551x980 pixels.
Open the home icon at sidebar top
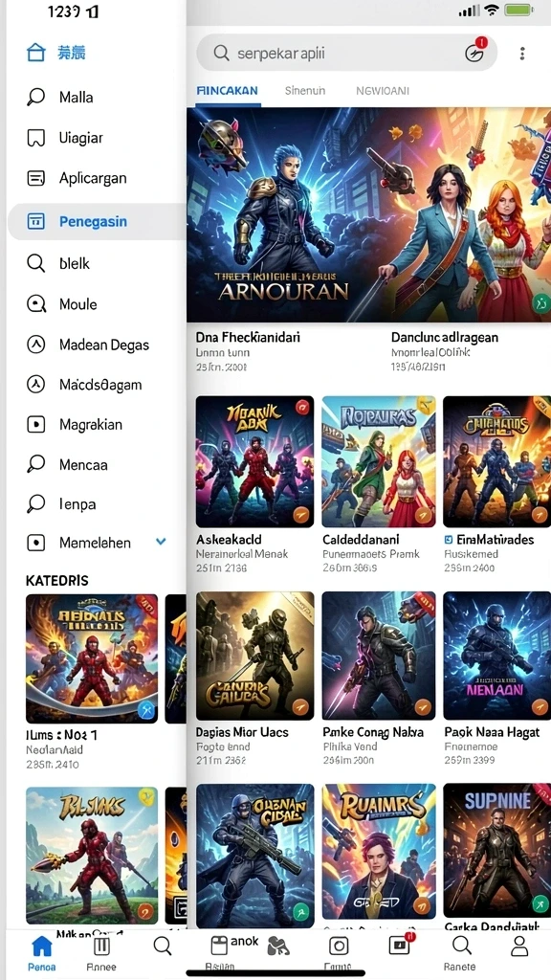point(36,54)
